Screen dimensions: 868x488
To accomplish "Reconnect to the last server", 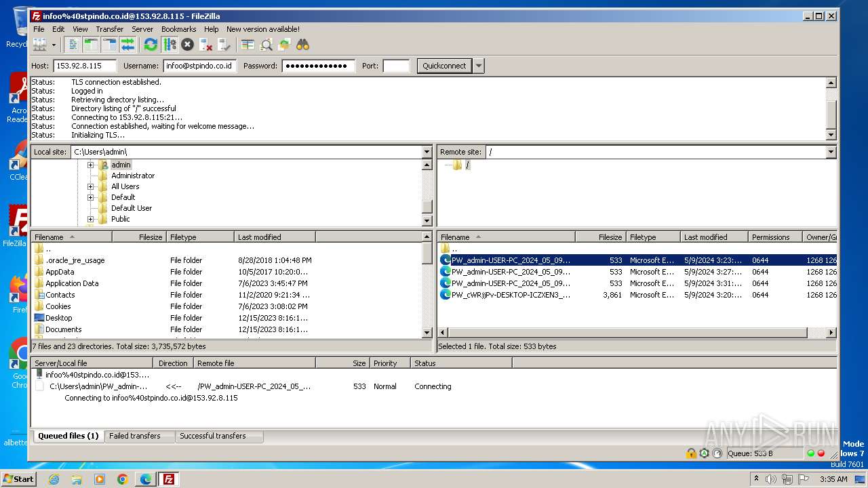I will pos(224,45).
